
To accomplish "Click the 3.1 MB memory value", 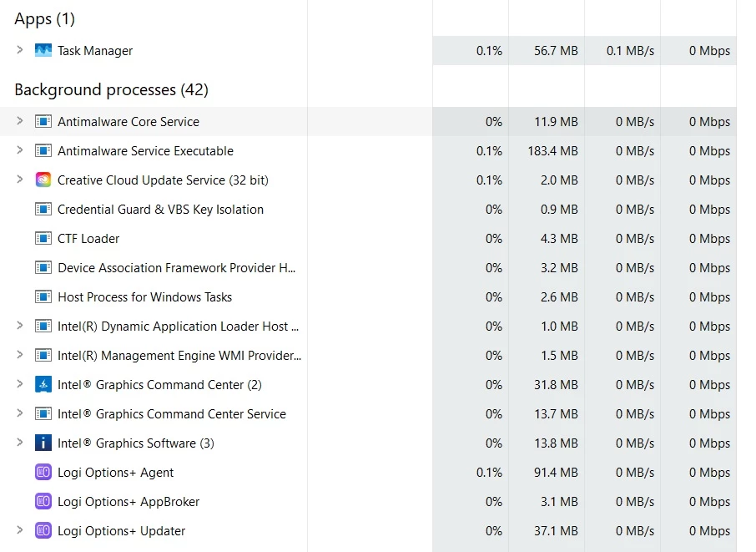I will click(x=559, y=502).
